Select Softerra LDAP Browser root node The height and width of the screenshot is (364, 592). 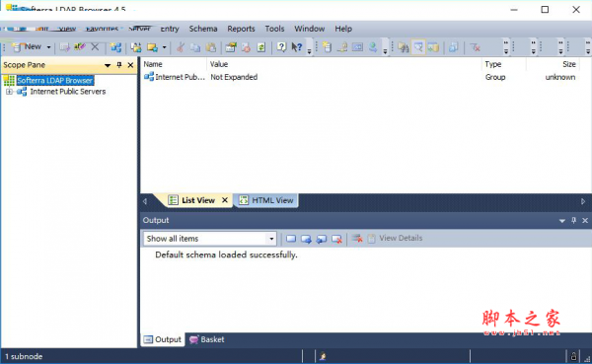pyautogui.click(x=55, y=81)
